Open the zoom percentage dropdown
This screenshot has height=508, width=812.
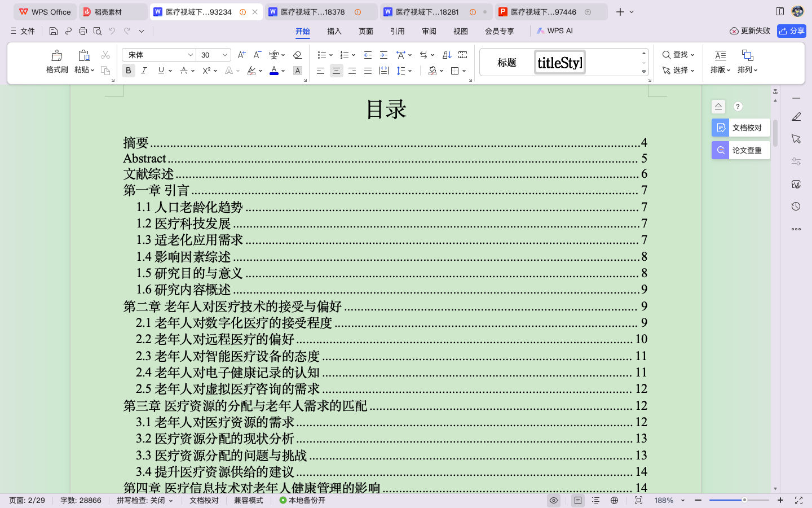682,500
